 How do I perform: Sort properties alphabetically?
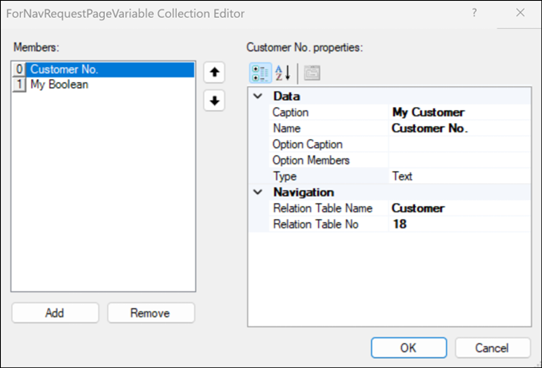coord(283,73)
